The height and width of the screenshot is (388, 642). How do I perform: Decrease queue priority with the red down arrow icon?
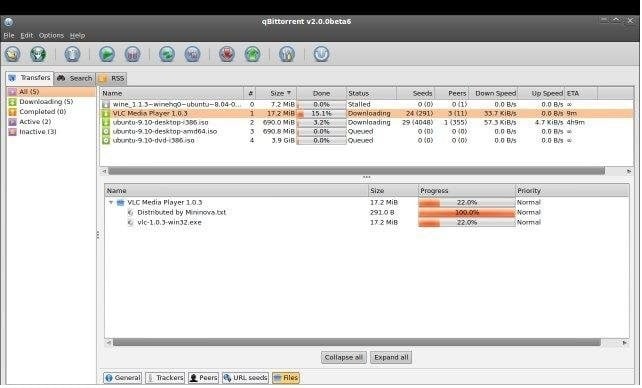(227, 54)
